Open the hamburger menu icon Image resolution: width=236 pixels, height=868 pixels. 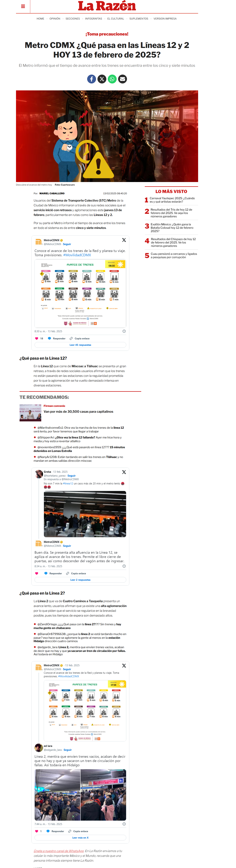click(x=23, y=6)
